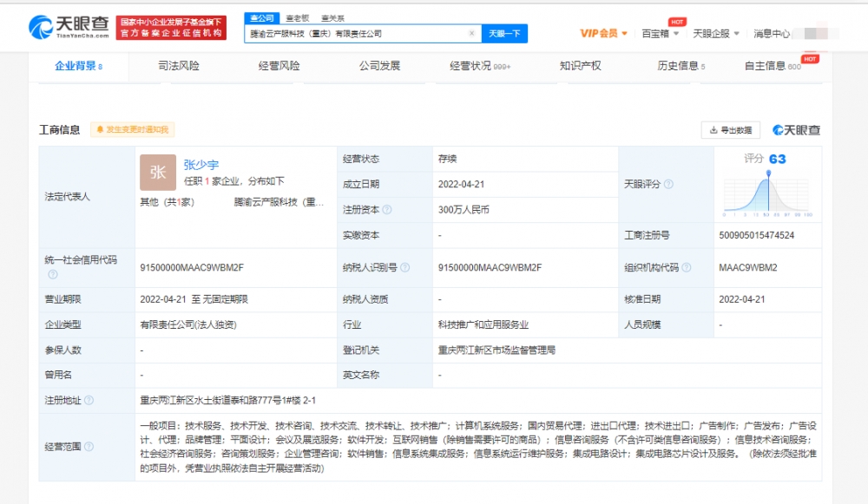
Task: Open the 腾渝云产服科技 company link under 张少宇
Action: 279,202
